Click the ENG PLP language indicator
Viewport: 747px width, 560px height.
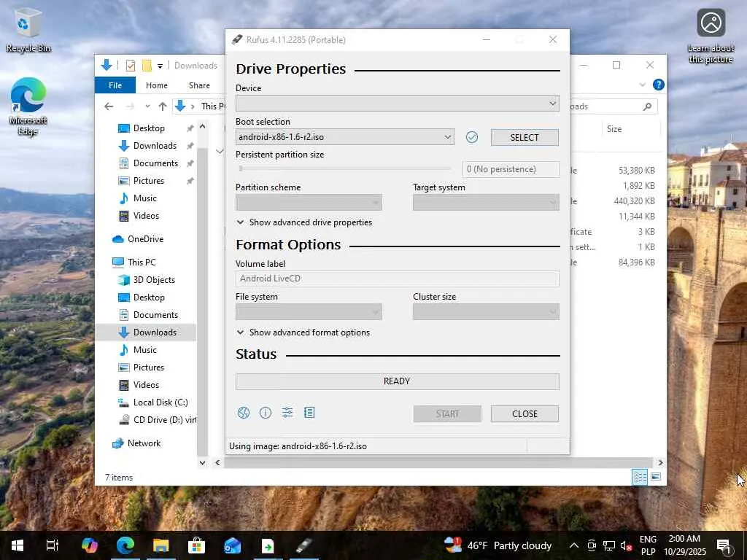pos(648,545)
